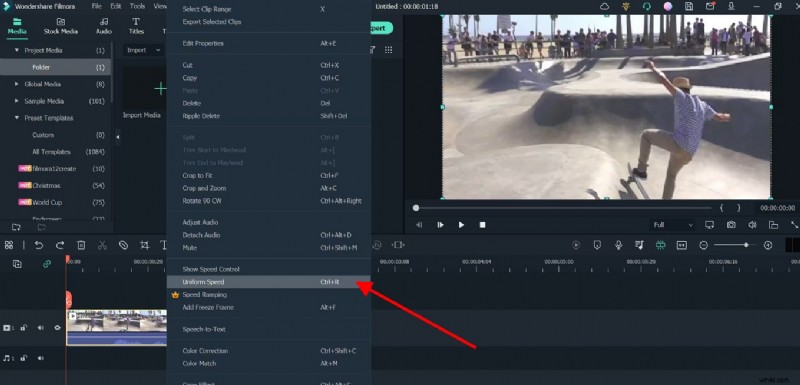This screenshot has width=800, height=385.
Task: Click the add new folder icon
Action: (16, 227)
